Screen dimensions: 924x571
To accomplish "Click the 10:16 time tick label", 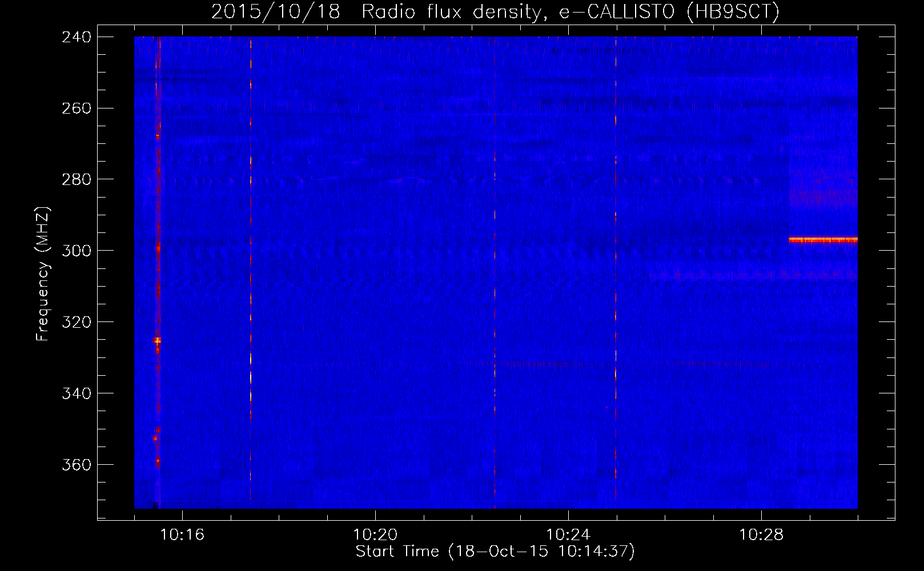I will pos(182,535).
